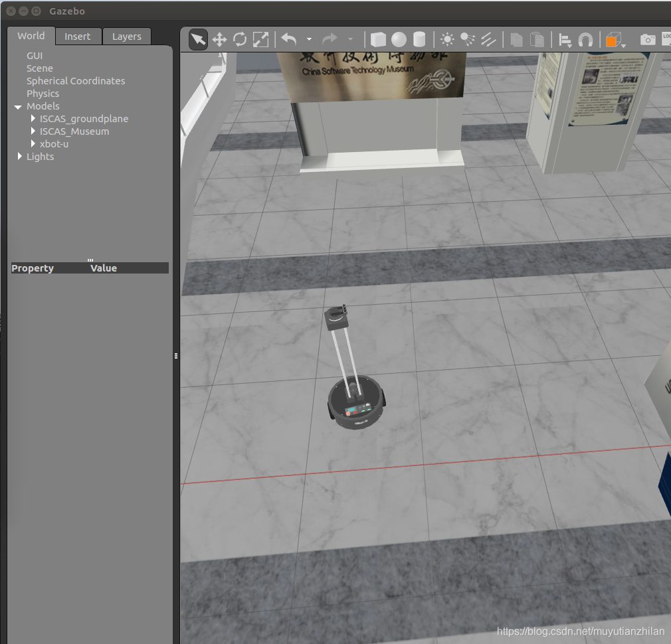Activate the rotate mode tool
The width and height of the screenshot is (671, 644).
(x=240, y=40)
